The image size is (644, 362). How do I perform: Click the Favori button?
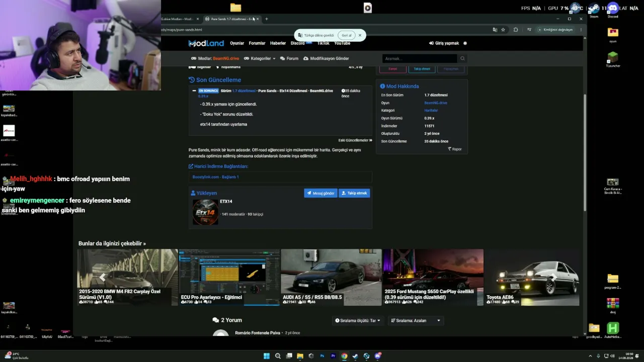pos(393,69)
